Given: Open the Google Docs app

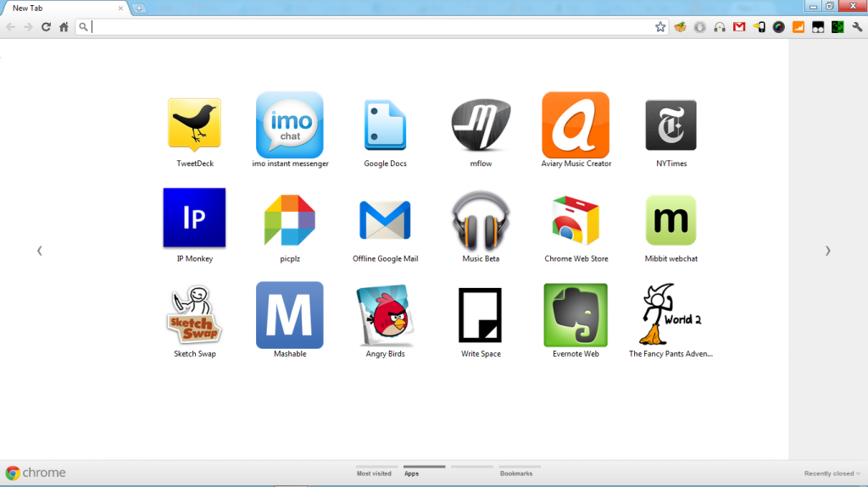Looking at the screenshot, I should click(x=386, y=125).
